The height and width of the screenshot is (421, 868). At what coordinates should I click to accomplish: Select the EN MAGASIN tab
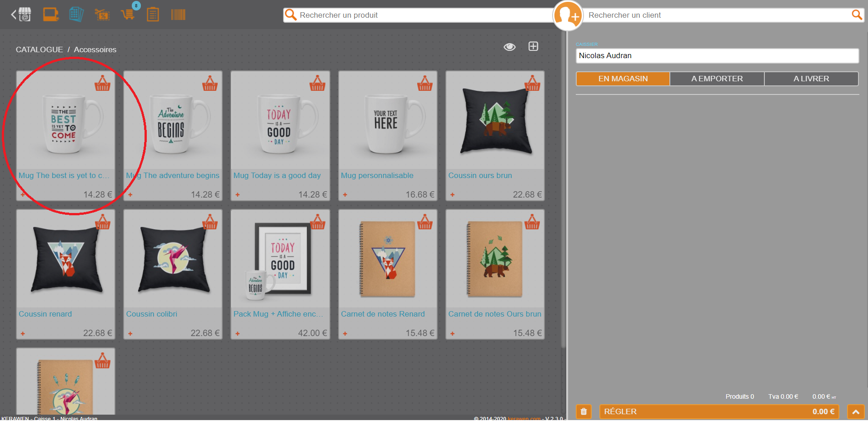click(623, 79)
